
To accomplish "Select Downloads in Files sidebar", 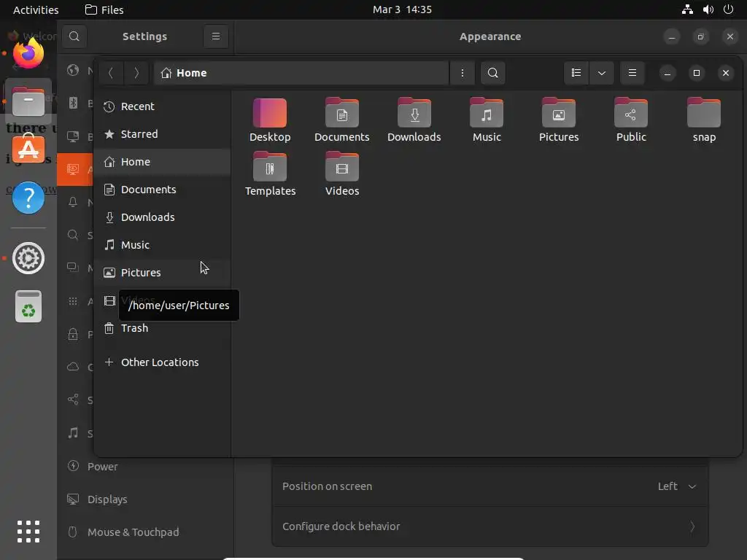I will tap(162, 217).
